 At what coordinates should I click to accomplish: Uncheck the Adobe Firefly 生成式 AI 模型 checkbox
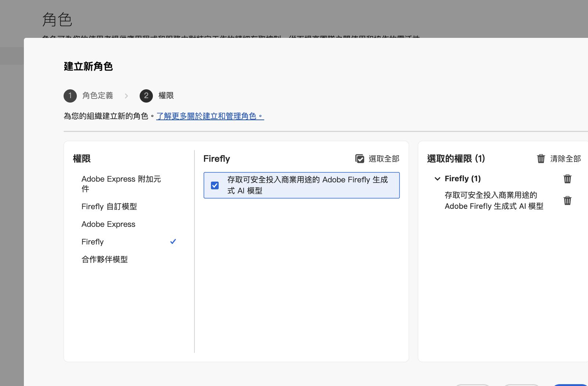(x=214, y=185)
